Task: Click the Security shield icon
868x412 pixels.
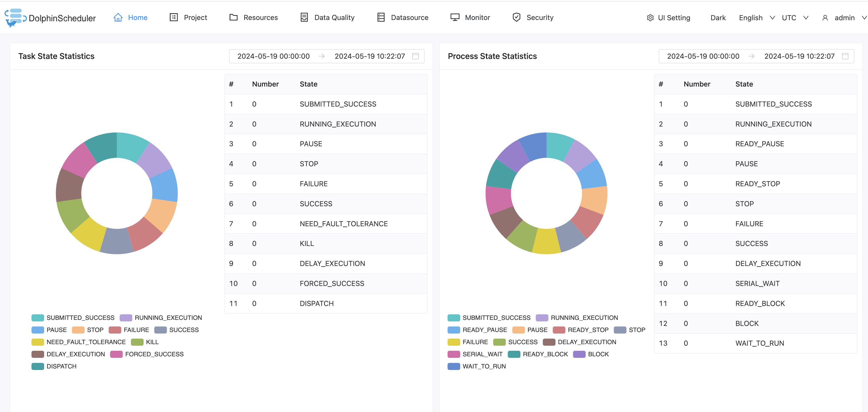Action: pyautogui.click(x=516, y=17)
